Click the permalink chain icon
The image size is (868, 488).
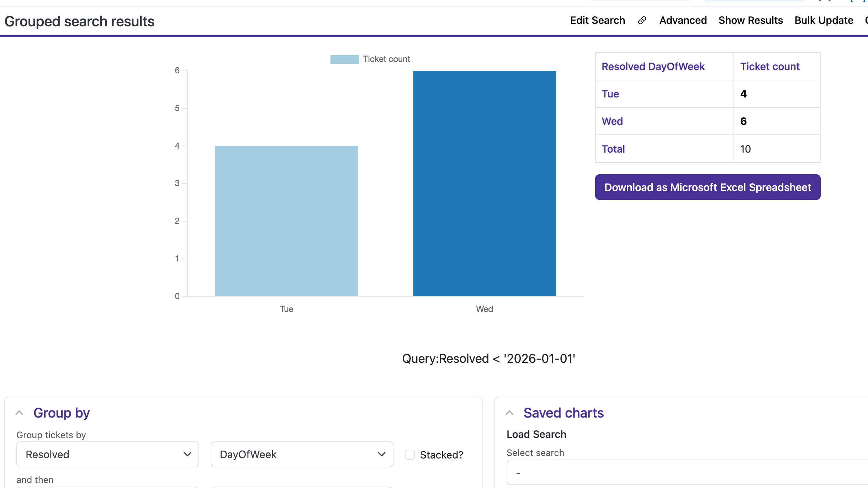[x=642, y=21]
